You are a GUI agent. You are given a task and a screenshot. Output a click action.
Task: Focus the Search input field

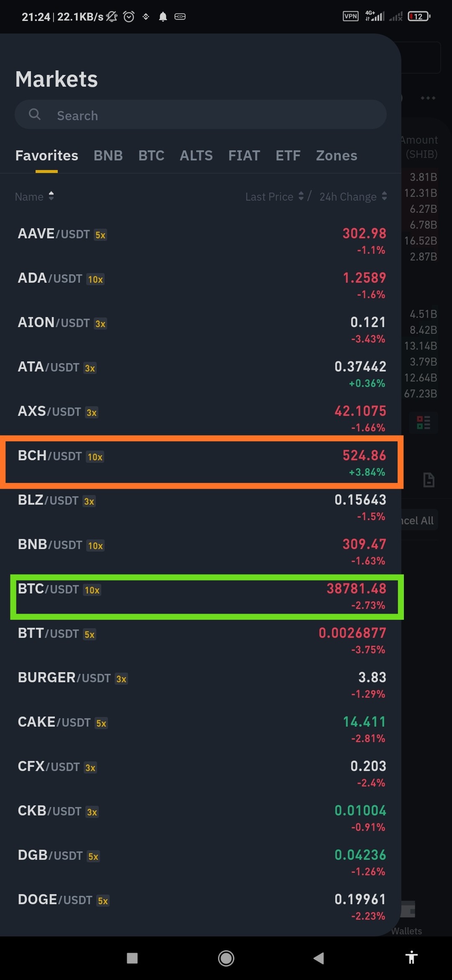click(x=200, y=114)
